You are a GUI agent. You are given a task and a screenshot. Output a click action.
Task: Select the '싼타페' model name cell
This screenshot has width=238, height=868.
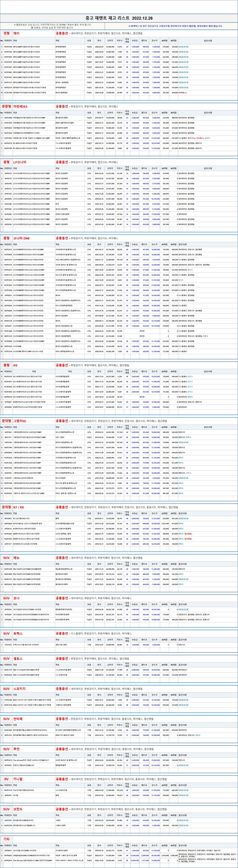tap(34, 719)
